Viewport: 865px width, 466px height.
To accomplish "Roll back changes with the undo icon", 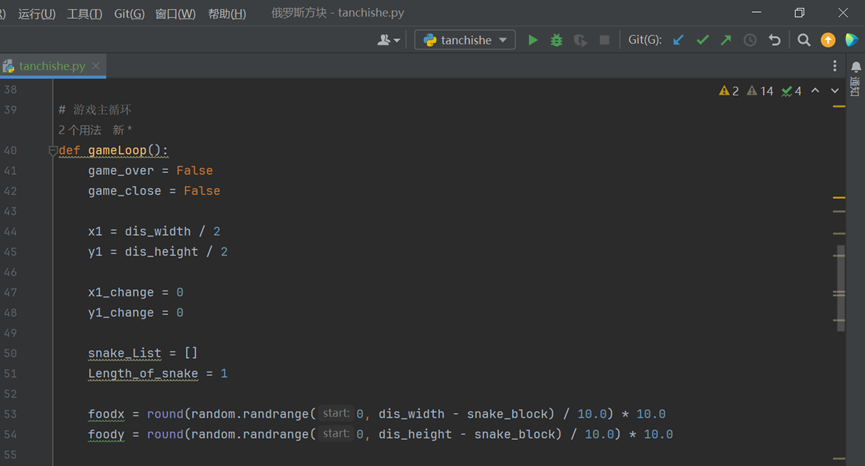I will (x=774, y=40).
